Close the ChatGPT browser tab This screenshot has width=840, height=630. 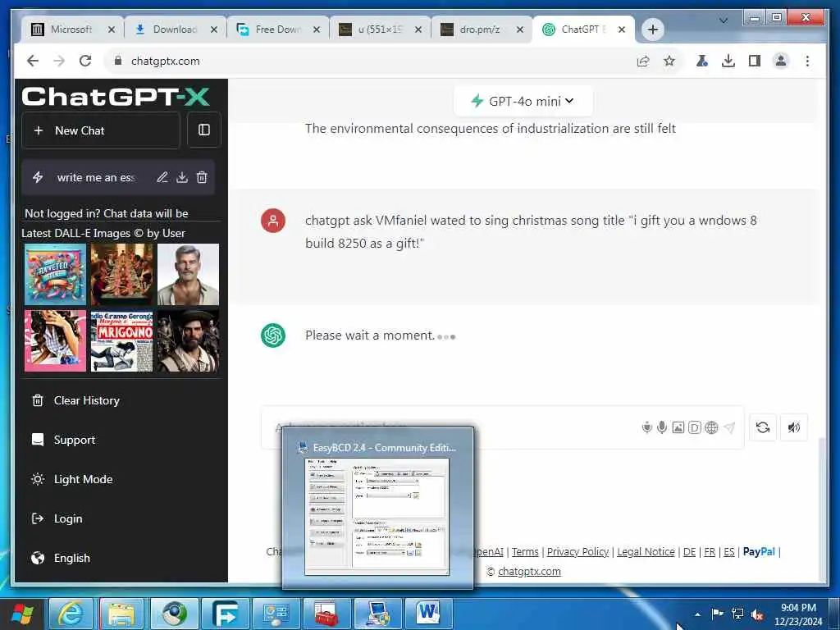pos(622,30)
